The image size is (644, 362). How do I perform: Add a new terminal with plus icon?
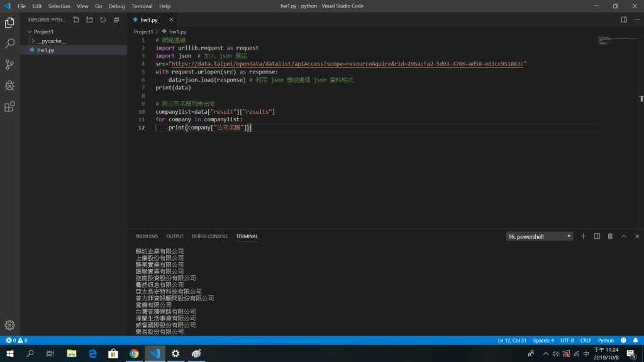click(x=583, y=236)
